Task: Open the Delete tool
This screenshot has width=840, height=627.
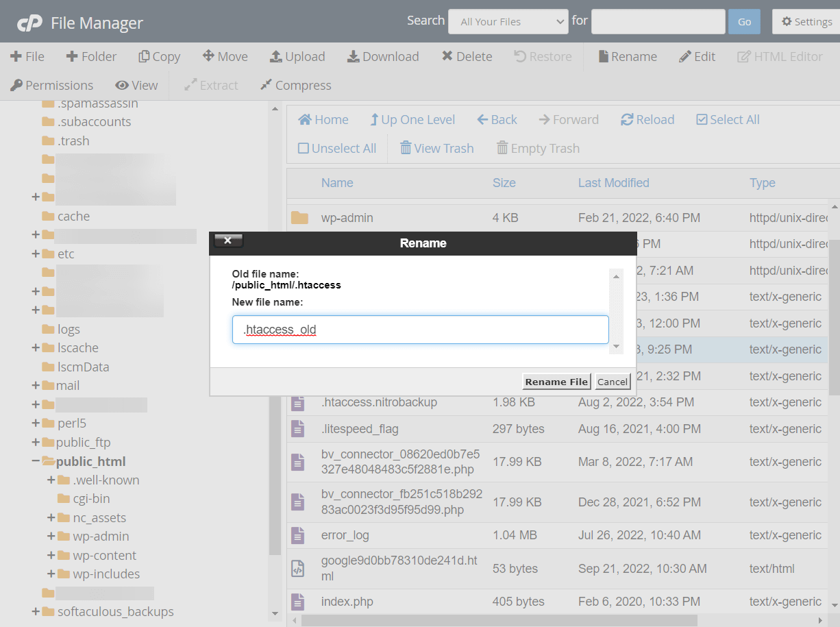Action: coord(467,56)
